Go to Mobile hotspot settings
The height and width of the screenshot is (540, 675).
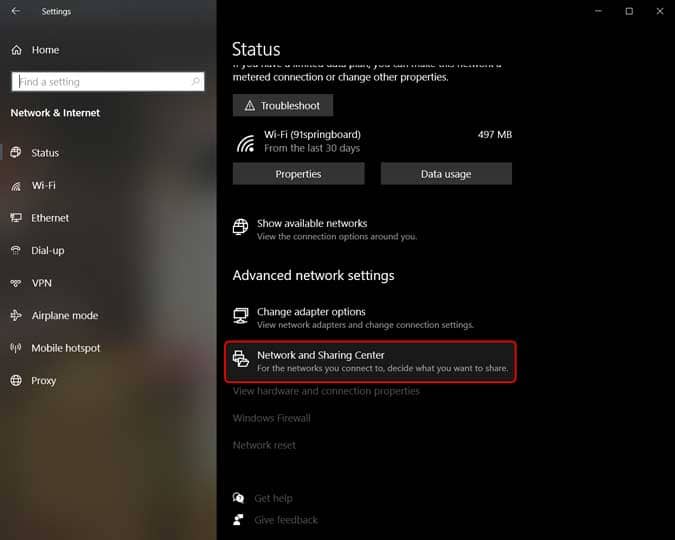tap(66, 348)
